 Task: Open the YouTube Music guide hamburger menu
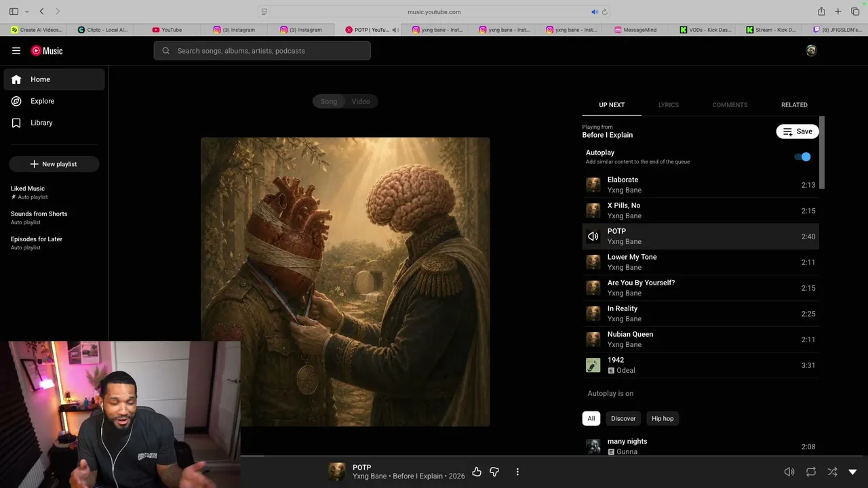pos(16,51)
